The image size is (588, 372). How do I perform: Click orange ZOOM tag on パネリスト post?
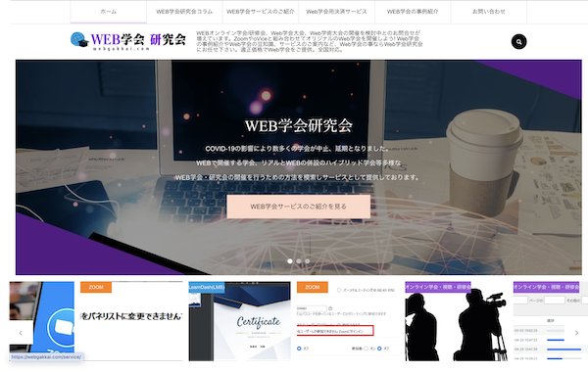[x=96, y=287]
